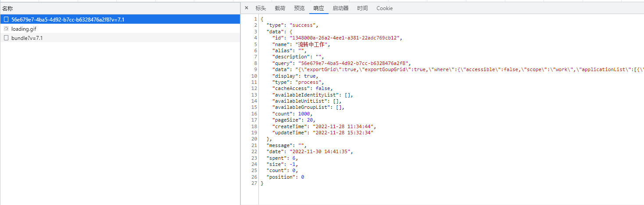Close the request details panel

tap(247, 8)
